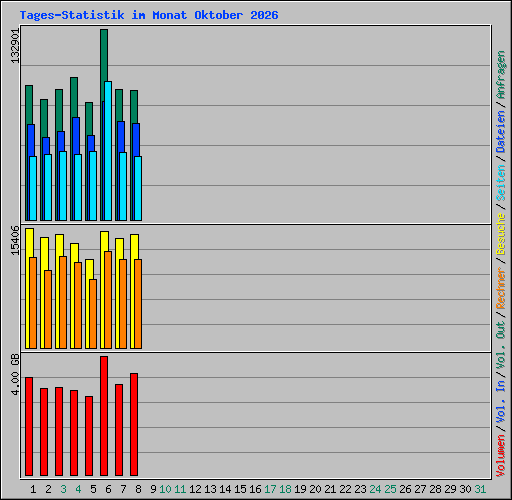This screenshot has width=512, height=500.
Task: Click the y-axis label 4.00 GB
Action: (15, 375)
